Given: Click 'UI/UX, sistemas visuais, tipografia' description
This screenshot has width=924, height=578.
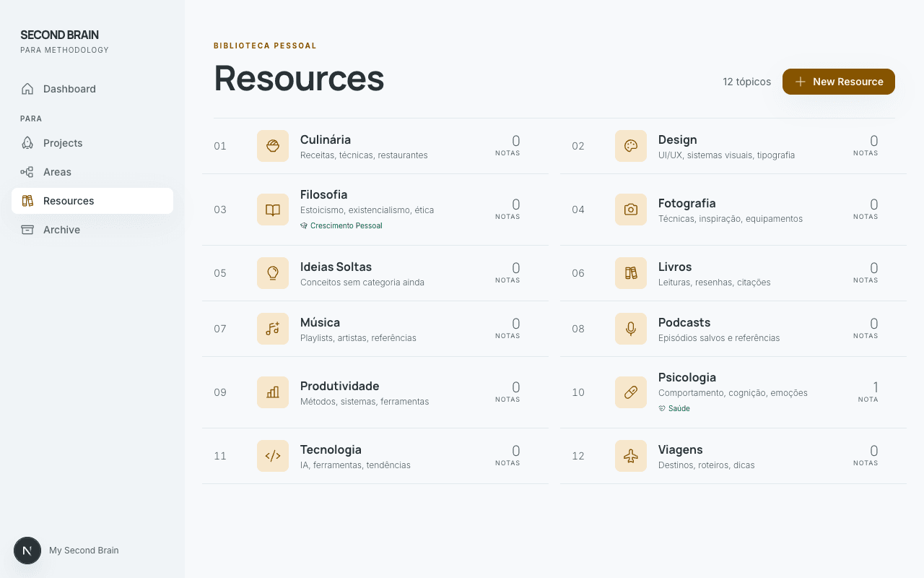Looking at the screenshot, I should click(727, 155).
